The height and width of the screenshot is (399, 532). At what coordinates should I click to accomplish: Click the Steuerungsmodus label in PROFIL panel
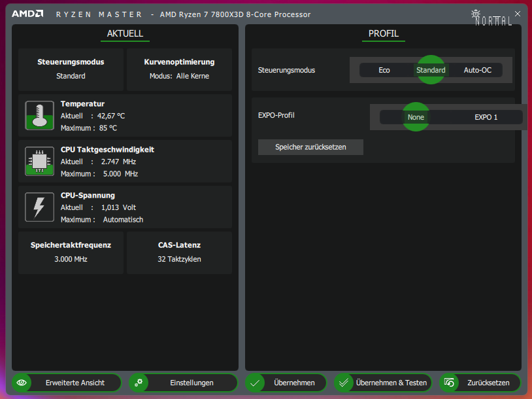[x=286, y=70]
